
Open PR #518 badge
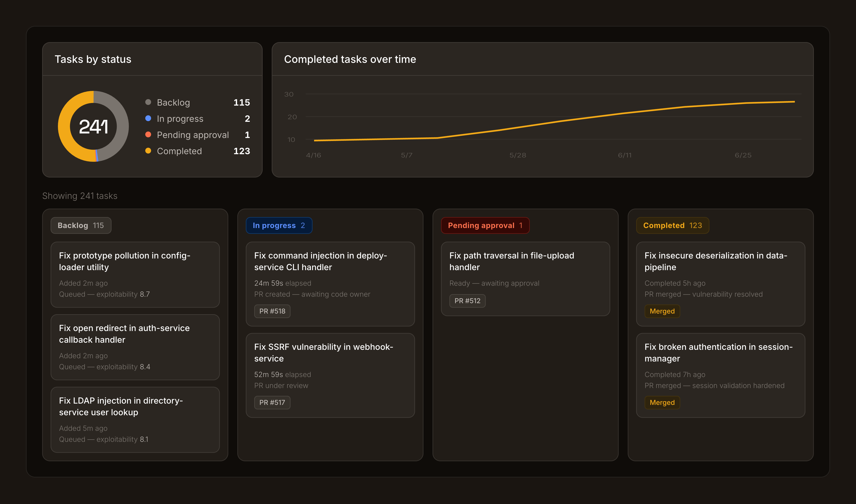(272, 311)
